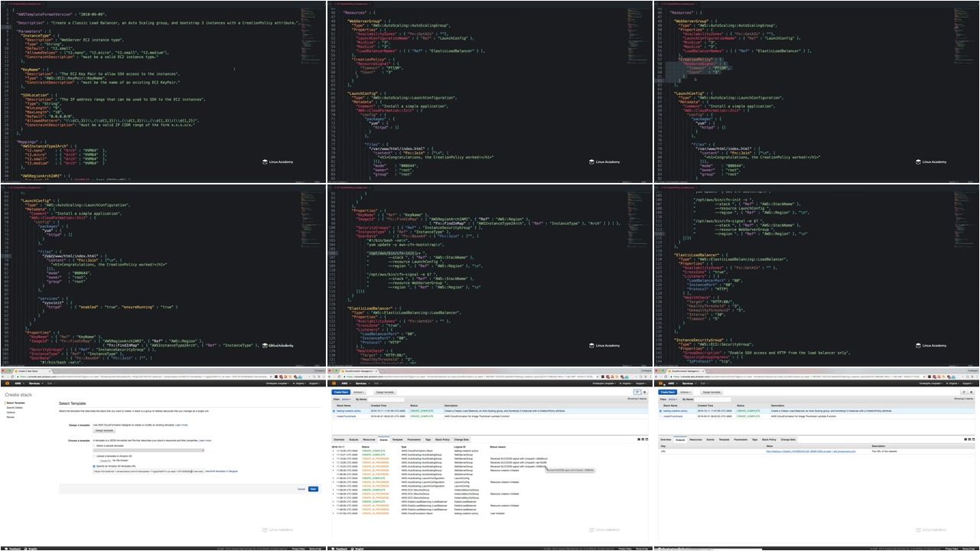Screen dimensions: 980x551
Task: Click the blue Next button
Action: [x=313, y=489]
